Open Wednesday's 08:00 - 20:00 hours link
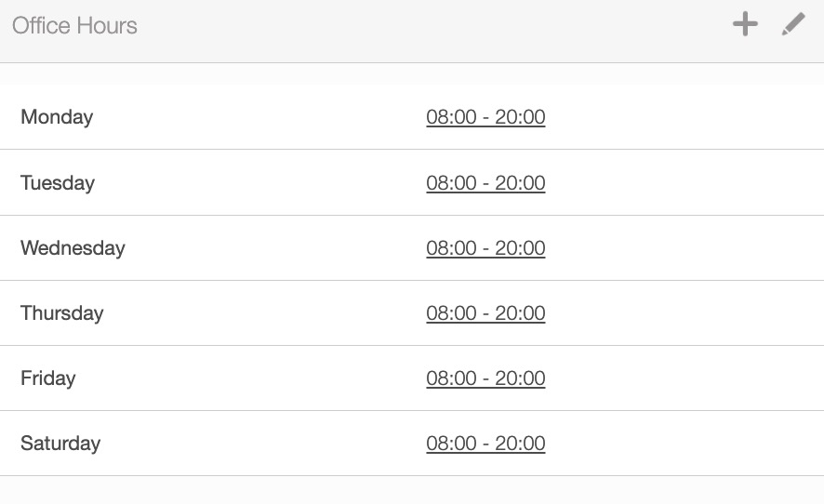Image resolution: width=824 pixels, height=504 pixels. tap(485, 248)
